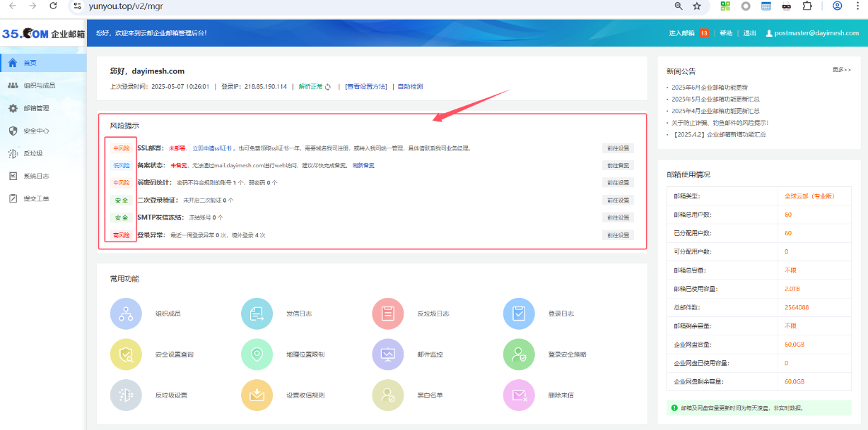Open the 反垃圾日志 pink icon
Viewport: 868px width, 430px height.
point(387,313)
